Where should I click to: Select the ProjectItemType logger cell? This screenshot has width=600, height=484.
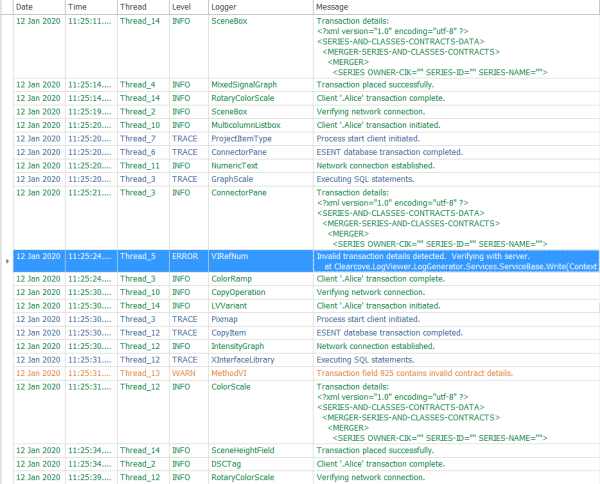(261, 139)
